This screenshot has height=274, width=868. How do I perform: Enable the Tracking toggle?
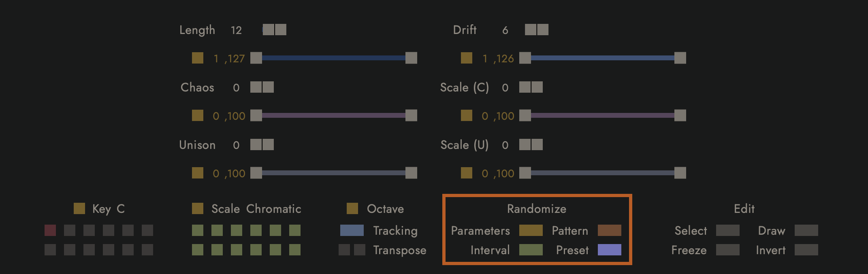(352, 230)
